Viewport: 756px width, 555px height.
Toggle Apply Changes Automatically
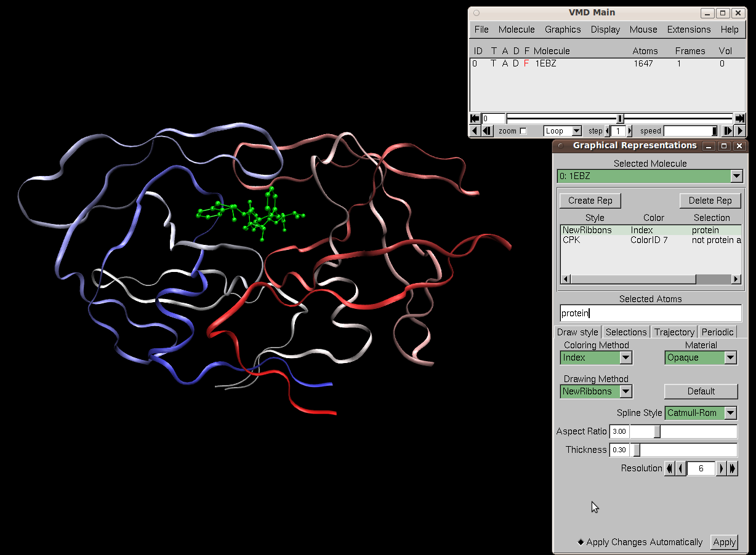[x=580, y=542]
